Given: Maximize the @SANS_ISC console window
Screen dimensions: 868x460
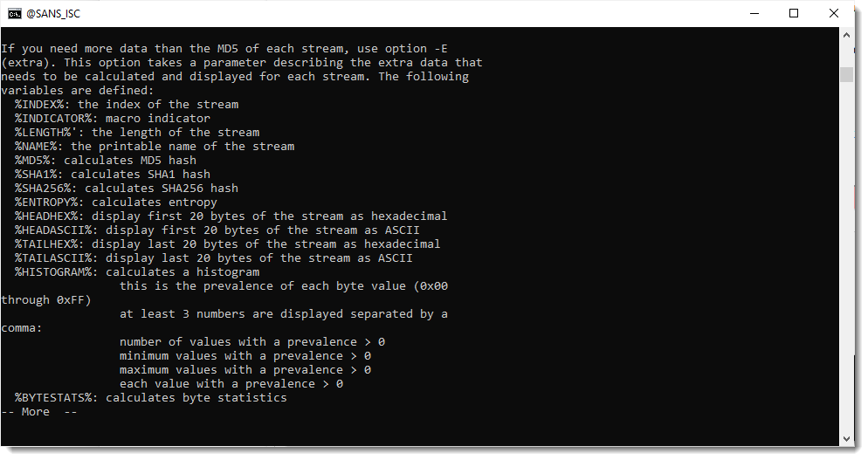Looking at the screenshot, I should pos(794,13).
